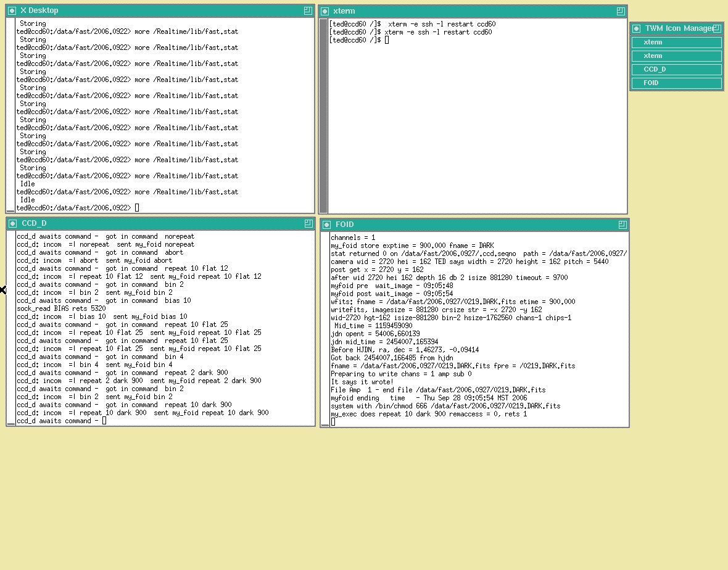Select CCD_D entry in Icon Manager

coord(677,70)
